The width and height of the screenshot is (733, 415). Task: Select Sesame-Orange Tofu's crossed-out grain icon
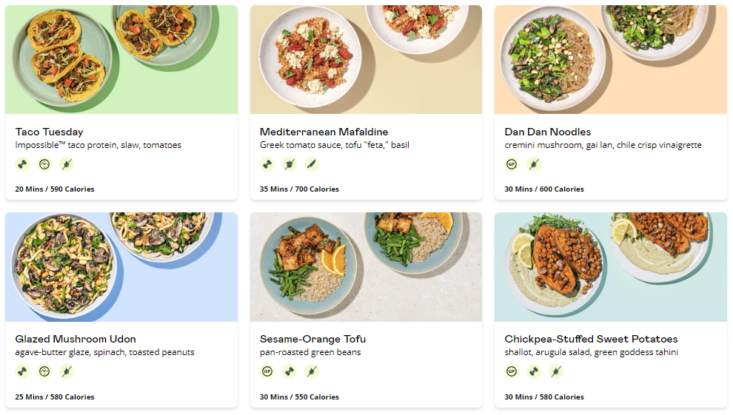point(311,371)
